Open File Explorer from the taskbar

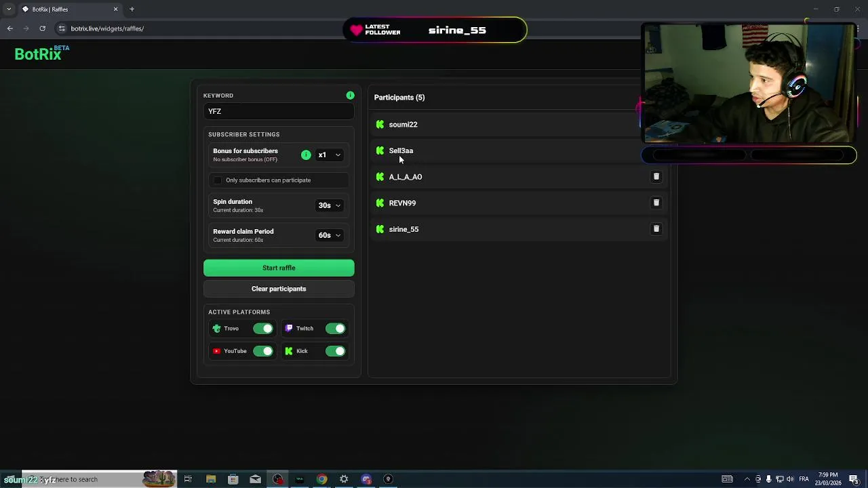211,479
